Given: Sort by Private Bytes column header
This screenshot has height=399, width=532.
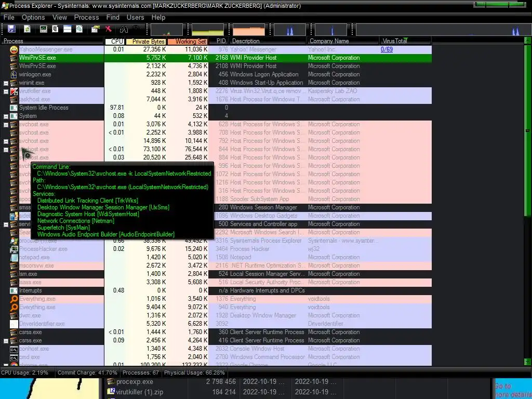Looking at the screenshot, I should click(146, 41).
